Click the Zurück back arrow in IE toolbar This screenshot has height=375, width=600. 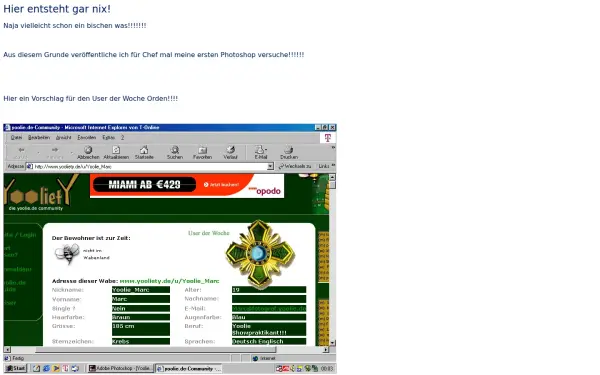pos(21,150)
